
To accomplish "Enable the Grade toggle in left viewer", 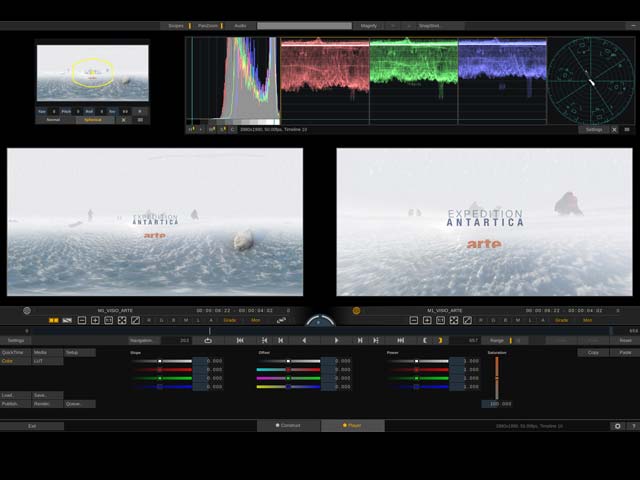I will click(230, 321).
